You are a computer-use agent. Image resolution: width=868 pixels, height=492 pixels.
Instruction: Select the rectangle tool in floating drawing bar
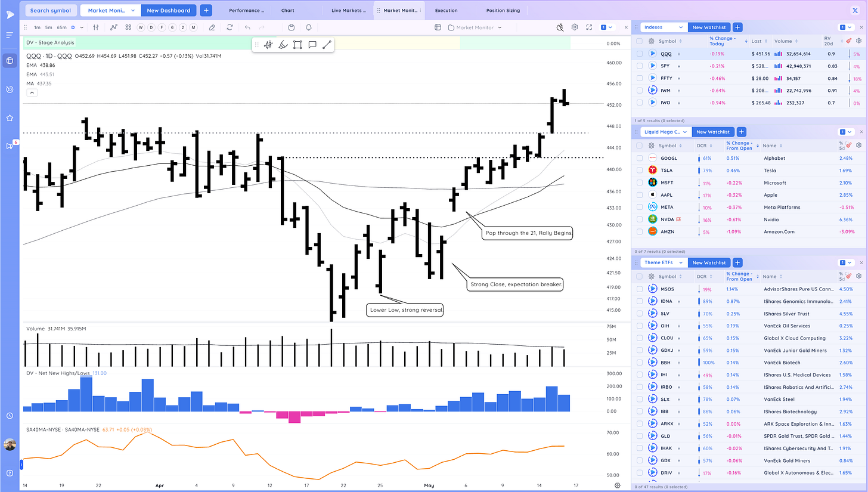click(297, 45)
